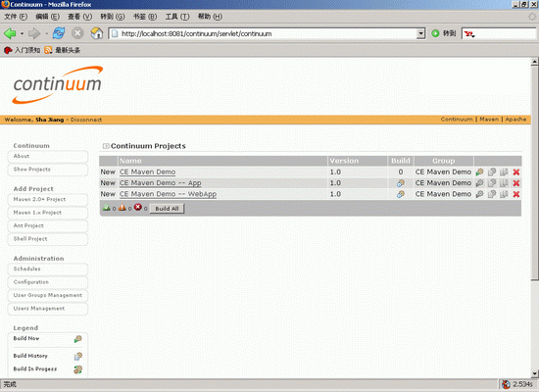Click the green success count icon
This screenshot has width=539, height=392.
tap(106, 208)
